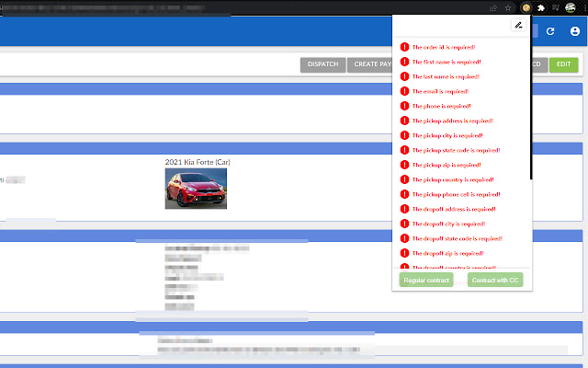Screen dimensions: 588x368
Task: Click the CREATE PAY button
Action: tap(369, 64)
